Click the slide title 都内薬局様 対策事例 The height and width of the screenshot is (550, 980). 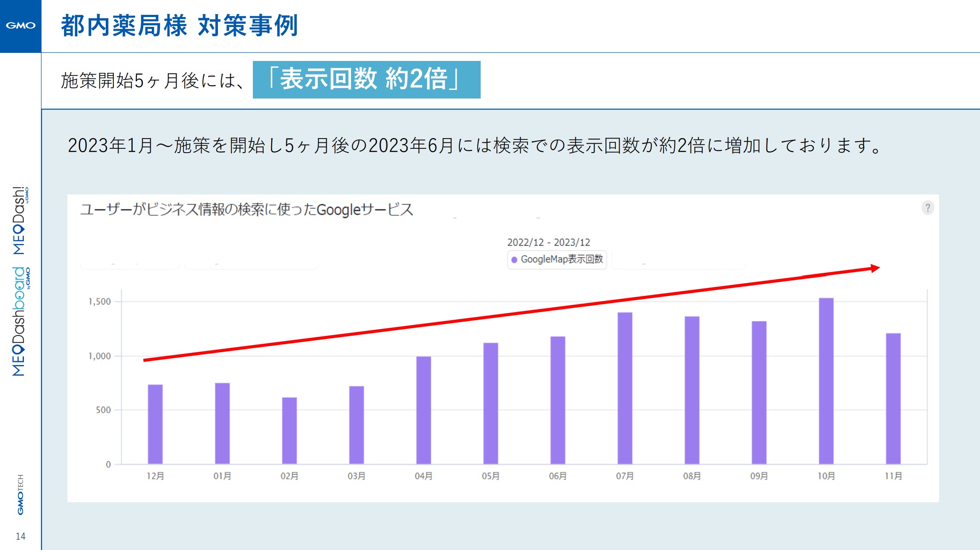point(179,26)
